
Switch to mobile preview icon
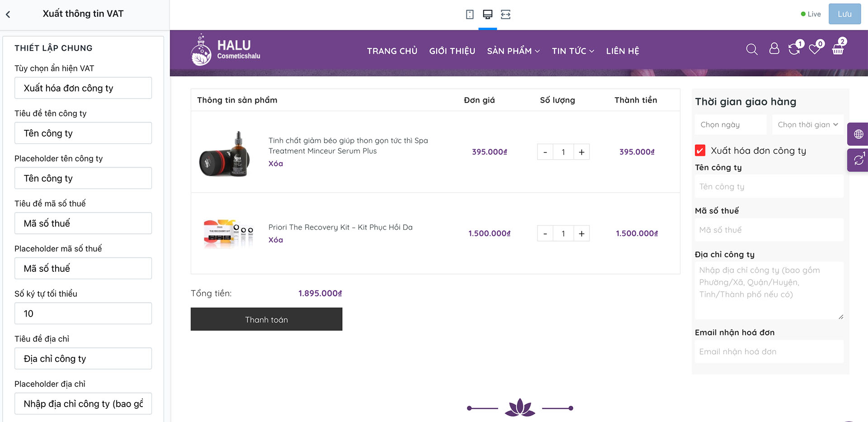click(x=470, y=14)
